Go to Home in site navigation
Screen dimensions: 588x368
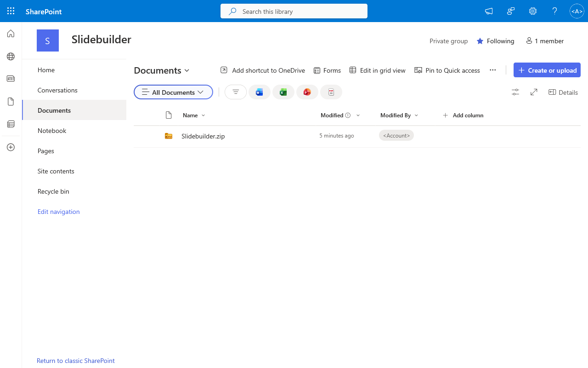(x=74, y=70)
